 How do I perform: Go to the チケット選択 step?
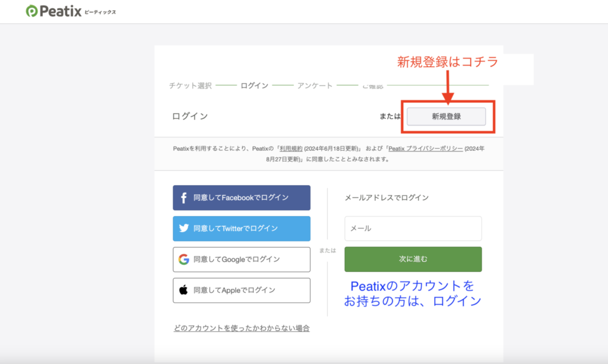coord(190,86)
